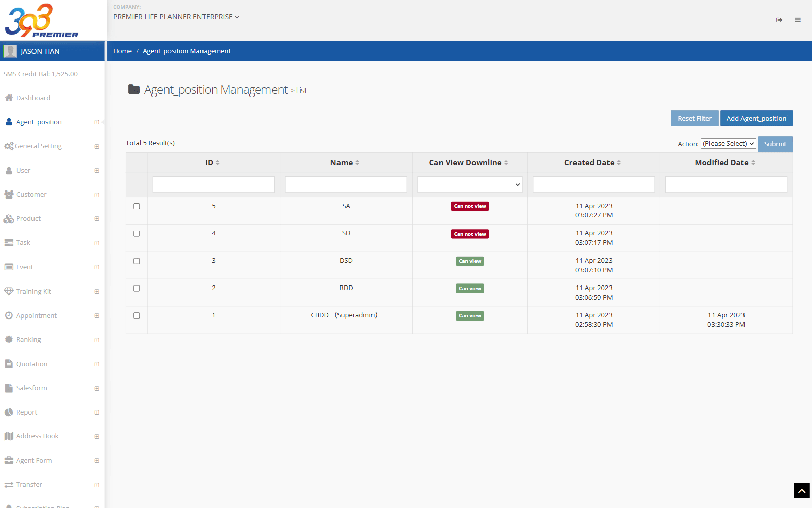
Task: Click the Dashboard home icon
Action: [9, 98]
